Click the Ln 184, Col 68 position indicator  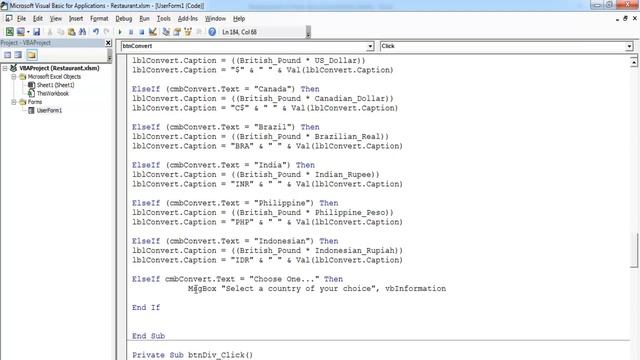click(x=239, y=32)
